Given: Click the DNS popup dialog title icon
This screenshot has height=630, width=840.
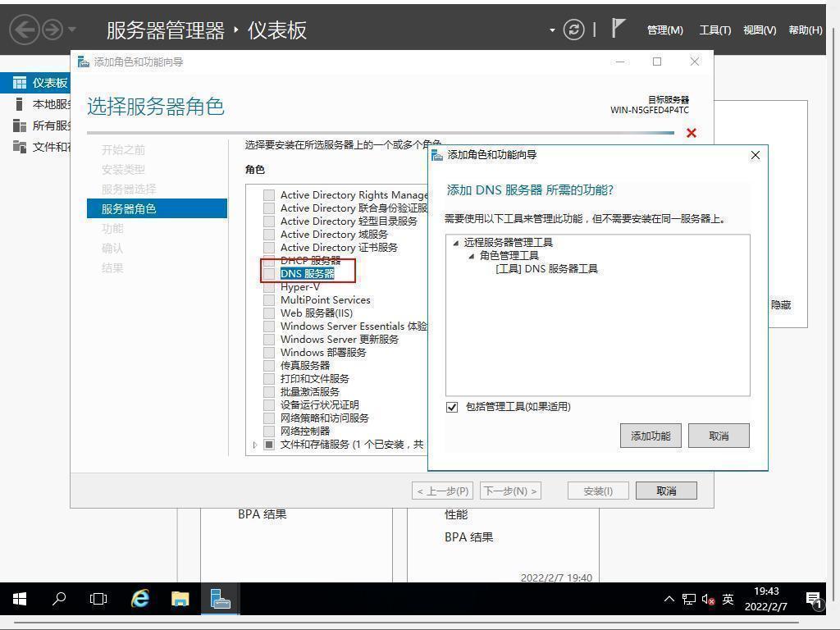Looking at the screenshot, I should pos(437,155).
